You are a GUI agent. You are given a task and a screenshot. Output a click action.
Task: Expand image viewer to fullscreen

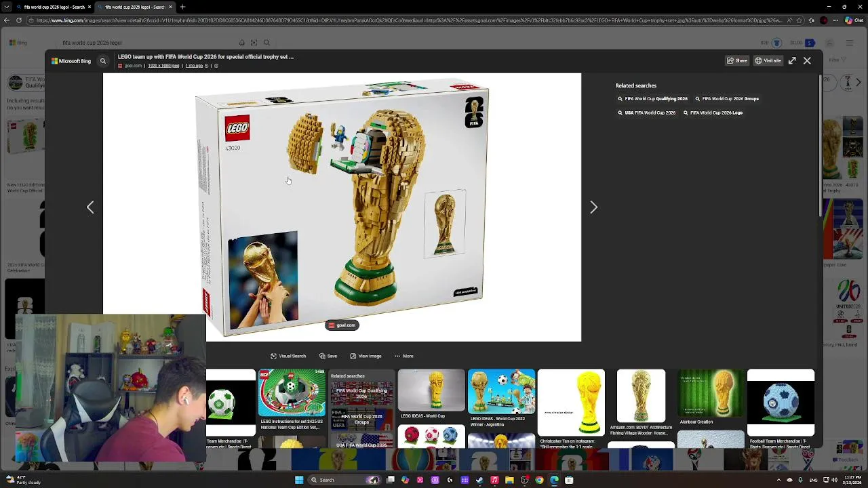792,61
